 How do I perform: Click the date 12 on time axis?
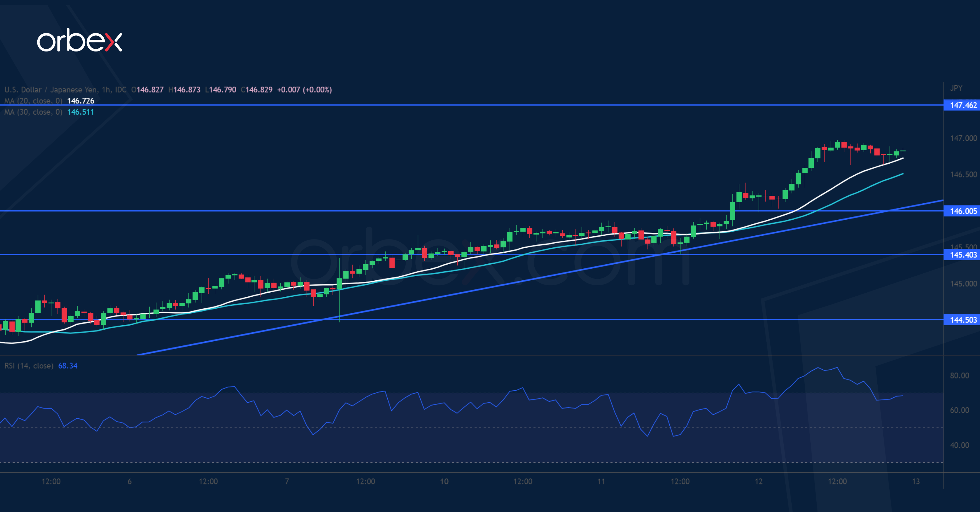759,481
